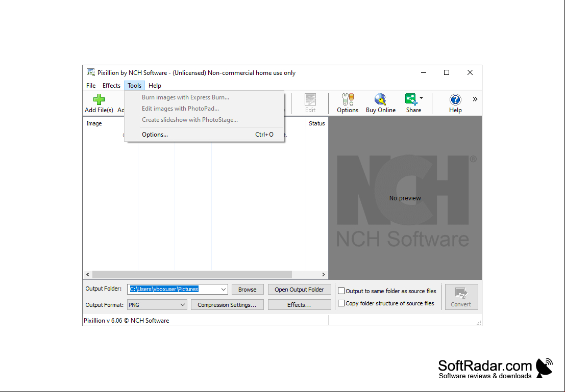Maximize the Pixillion window
Screen dimensions: 565x392
(x=447, y=73)
